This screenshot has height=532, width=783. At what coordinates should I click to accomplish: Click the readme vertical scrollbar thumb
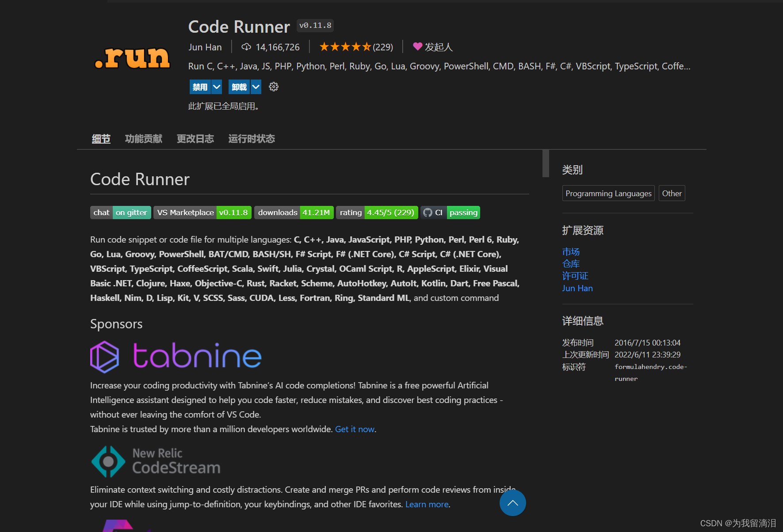(x=546, y=163)
